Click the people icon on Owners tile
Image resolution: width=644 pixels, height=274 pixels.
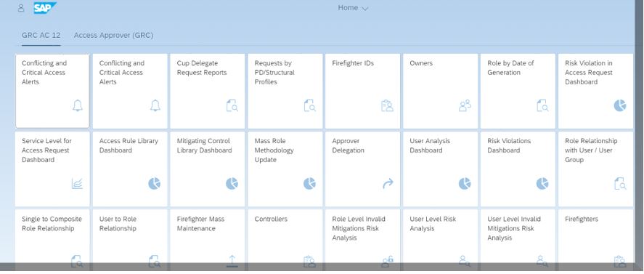coord(465,105)
